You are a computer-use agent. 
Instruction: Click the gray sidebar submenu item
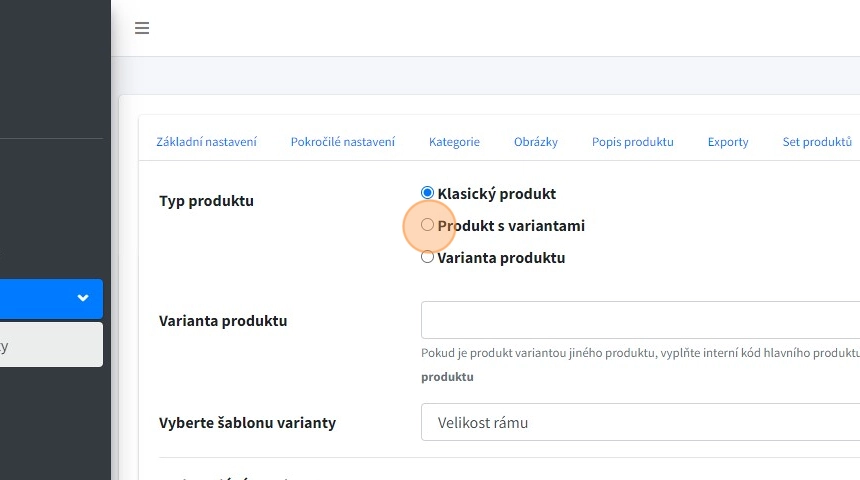click(x=50, y=345)
